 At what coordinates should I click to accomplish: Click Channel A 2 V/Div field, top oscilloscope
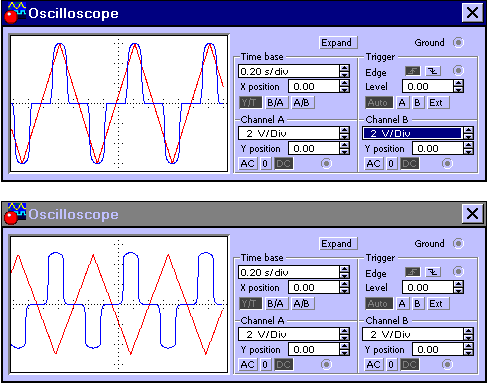pyautogui.click(x=289, y=133)
